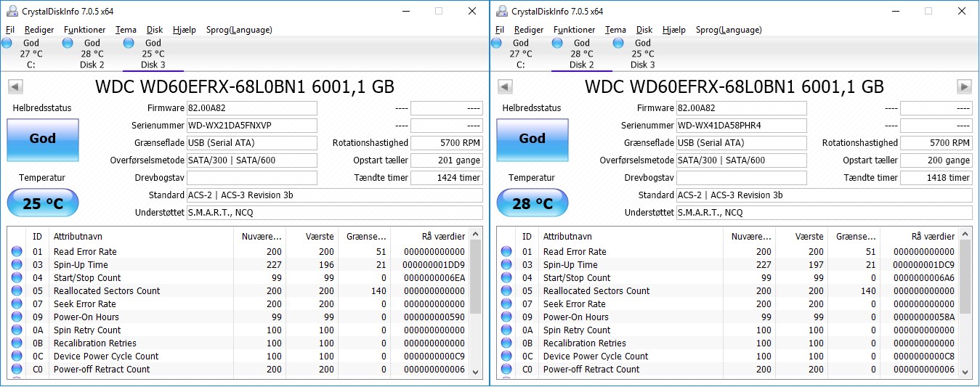Viewport: 980px width, 387px height.
Task: Click Rå værdier column header in left window
Action: pos(430,236)
